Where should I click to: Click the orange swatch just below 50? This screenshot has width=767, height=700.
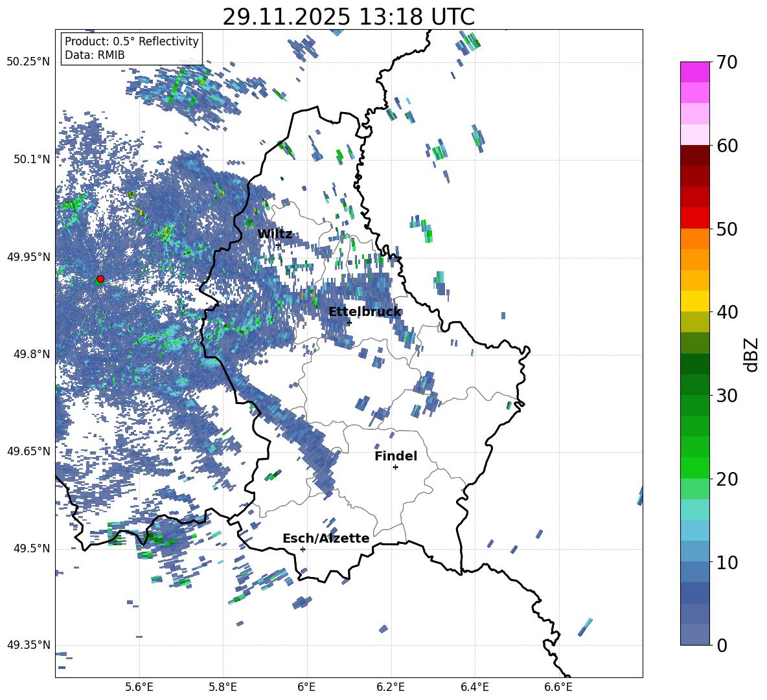[694, 239]
